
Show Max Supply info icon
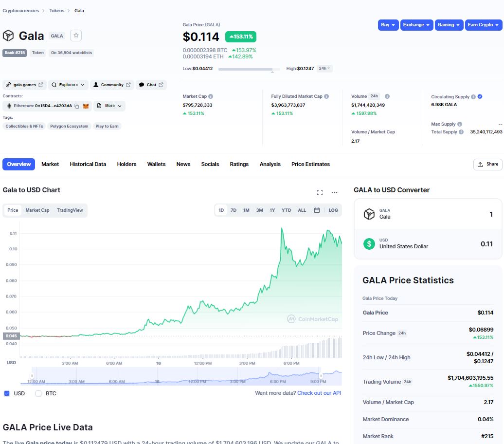460,124
